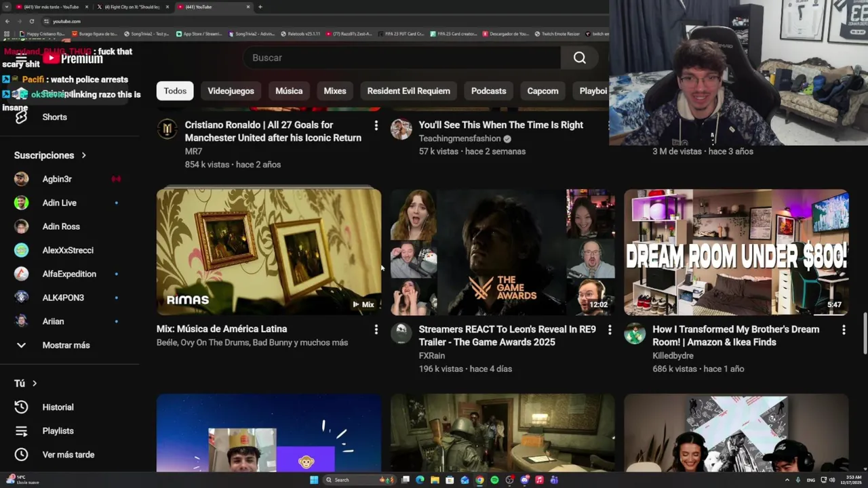Expand Mostrar más subscriptions list
The width and height of the screenshot is (868, 488).
pyautogui.click(x=66, y=345)
